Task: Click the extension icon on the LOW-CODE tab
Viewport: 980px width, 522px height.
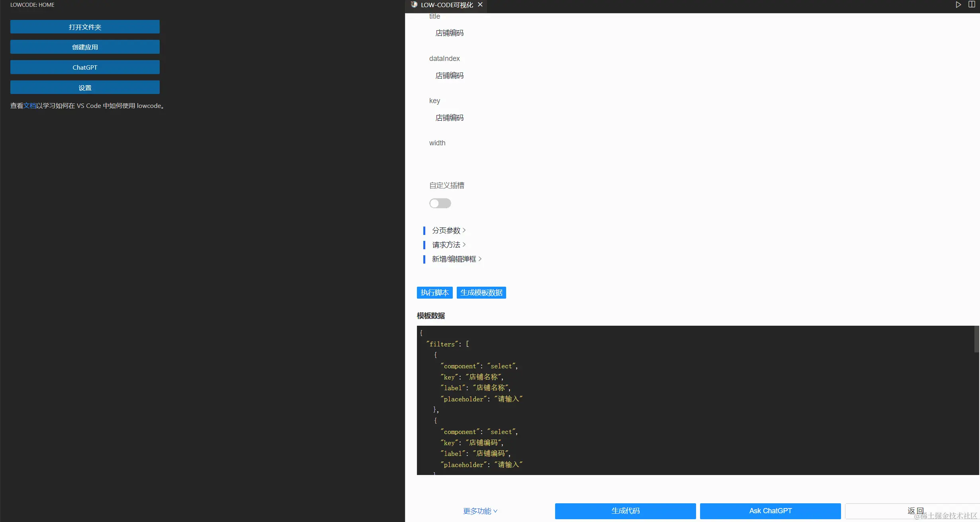Action: (414, 5)
